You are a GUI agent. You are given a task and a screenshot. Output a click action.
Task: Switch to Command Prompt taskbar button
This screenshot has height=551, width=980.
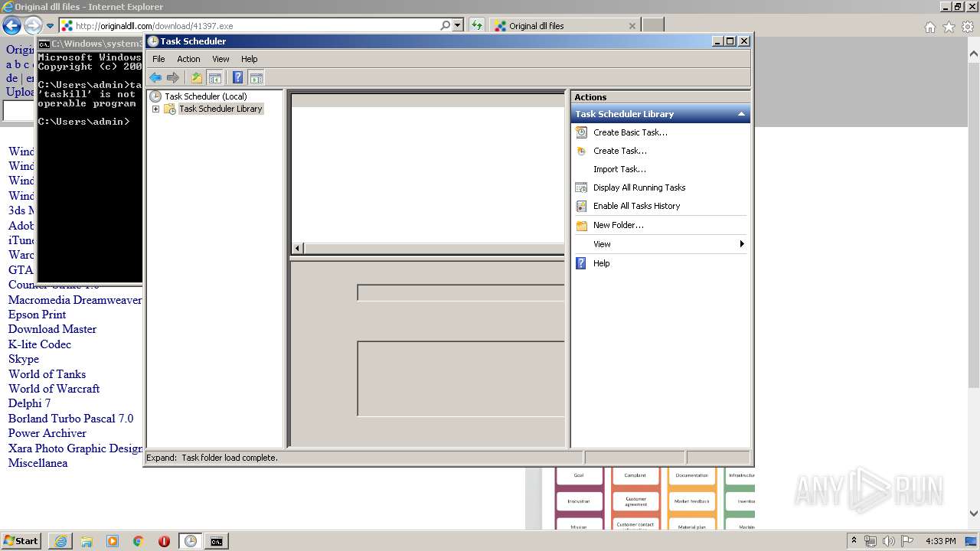(217, 541)
